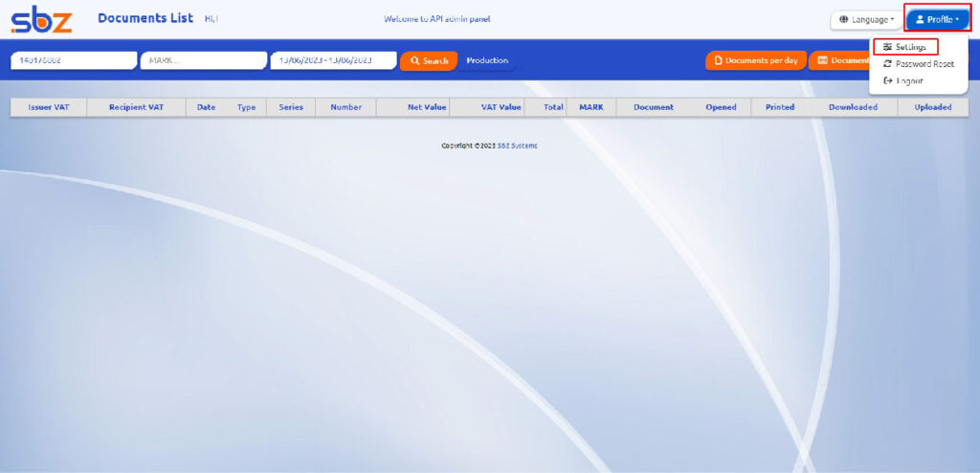
Task: Click the sliders icon beside Settings
Action: pos(887,47)
